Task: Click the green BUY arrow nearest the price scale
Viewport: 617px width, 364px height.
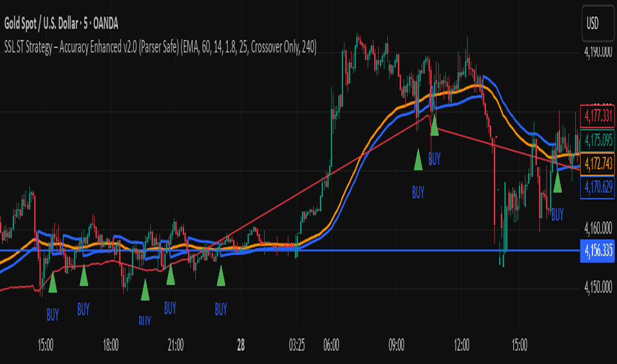Action: click(558, 182)
